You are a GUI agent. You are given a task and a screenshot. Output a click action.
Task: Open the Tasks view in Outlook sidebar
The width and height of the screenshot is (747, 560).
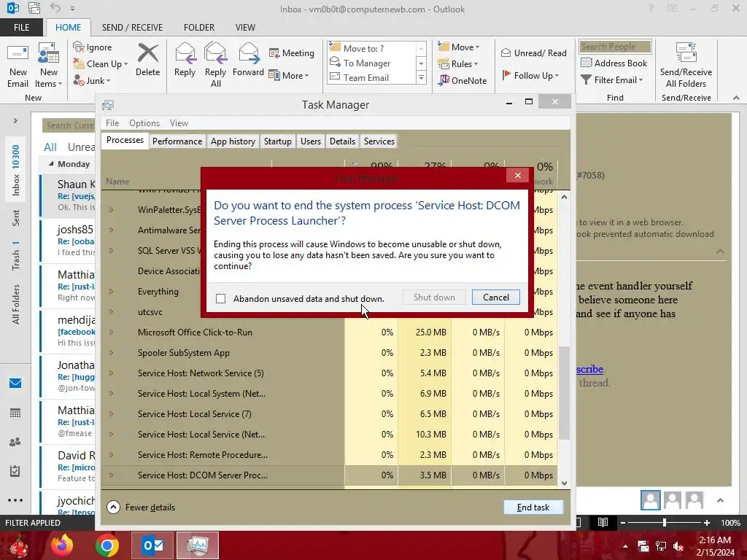pos(15,471)
